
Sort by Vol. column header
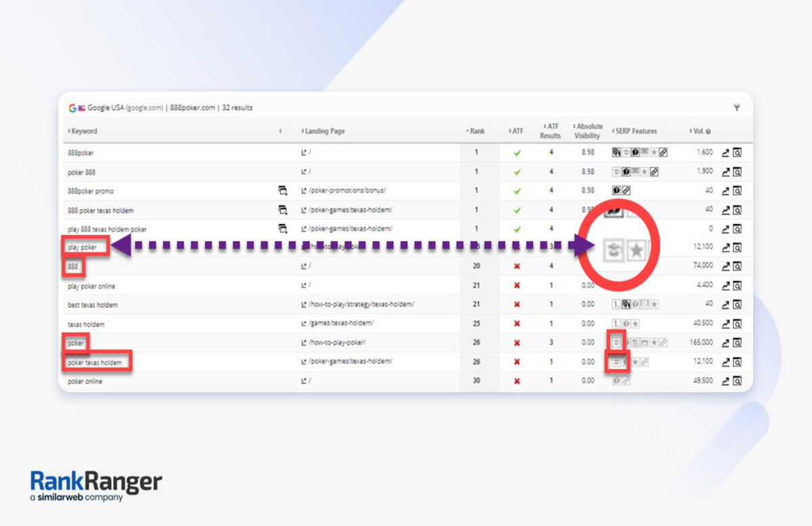pyautogui.click(x=696, y=131)
